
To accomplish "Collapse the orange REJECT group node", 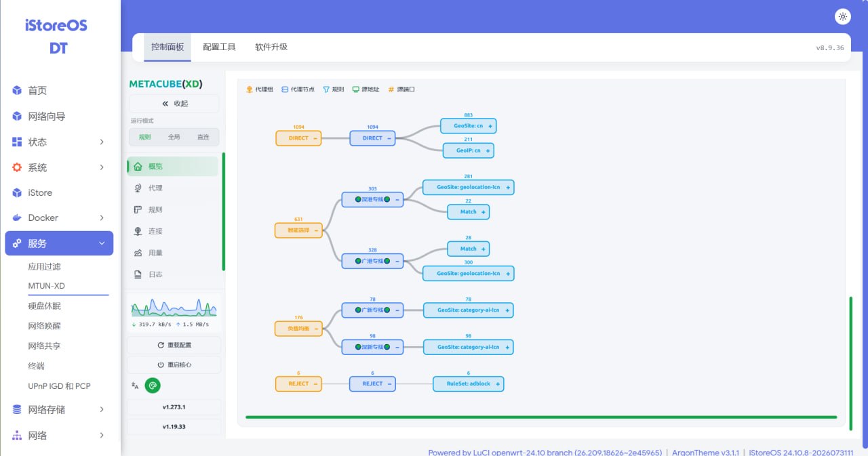I will click(x=315, y=384).
